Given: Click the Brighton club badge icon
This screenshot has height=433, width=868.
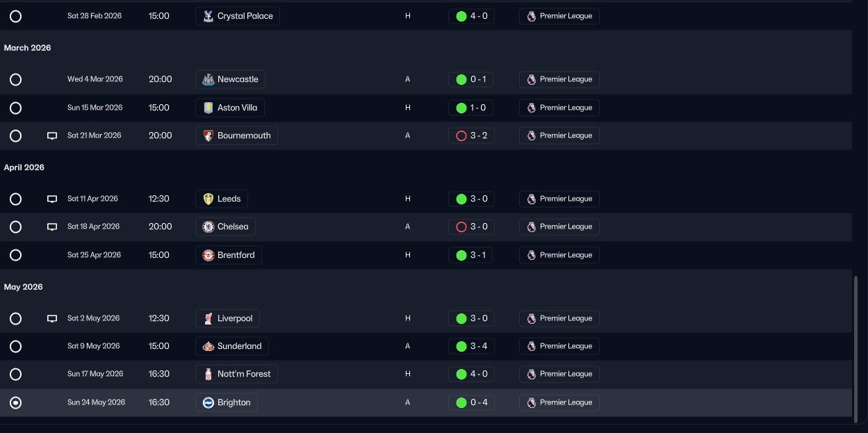Looking at the screenshot, I should point(208,402).
